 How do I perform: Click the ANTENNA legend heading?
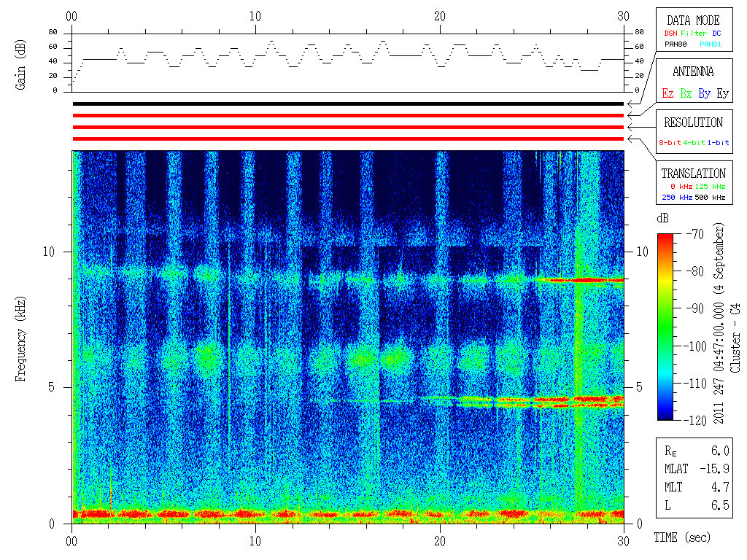693,71
